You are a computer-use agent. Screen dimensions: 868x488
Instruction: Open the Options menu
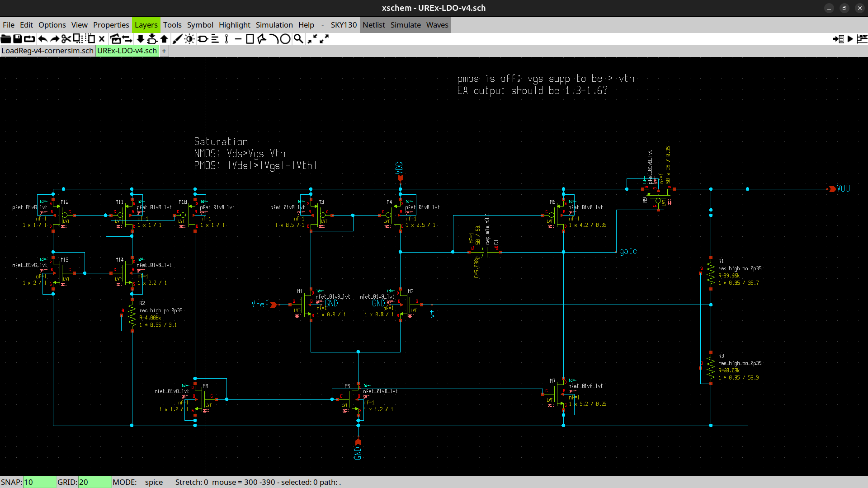click(52, 25)
